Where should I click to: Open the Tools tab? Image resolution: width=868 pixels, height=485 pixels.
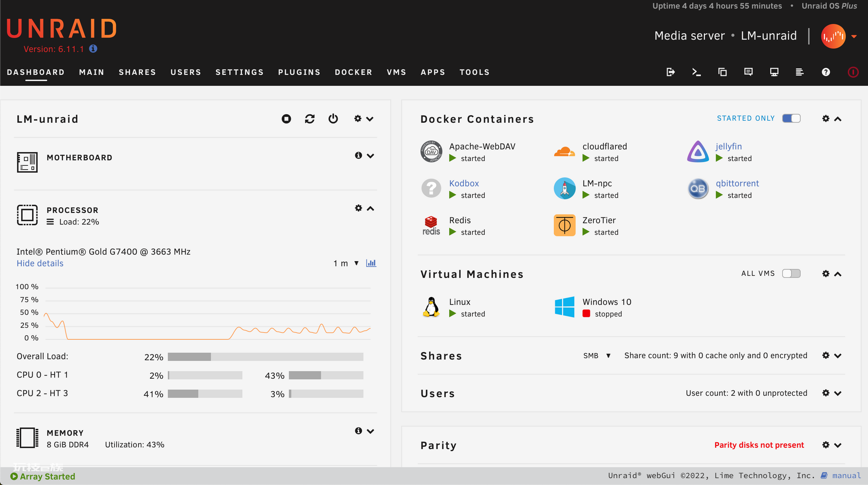pos(474,72)
